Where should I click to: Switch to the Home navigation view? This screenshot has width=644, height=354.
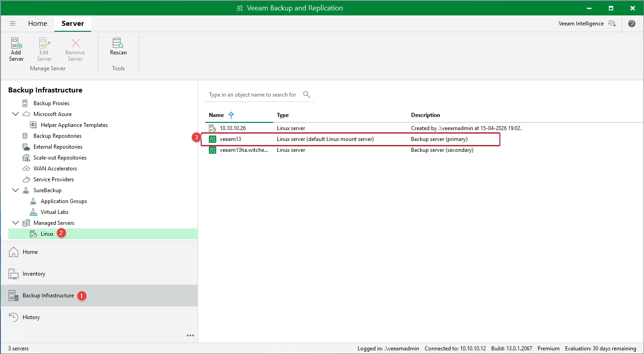point(99,252)
